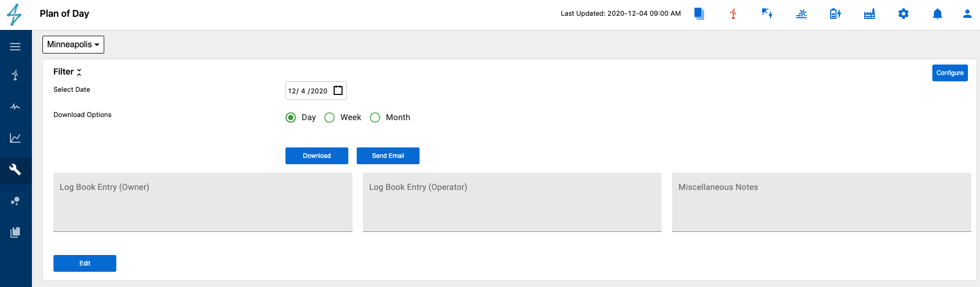Open the Minneapolis site dropdown
Viewport: 980px width, 287px height.
pos(73,45)
